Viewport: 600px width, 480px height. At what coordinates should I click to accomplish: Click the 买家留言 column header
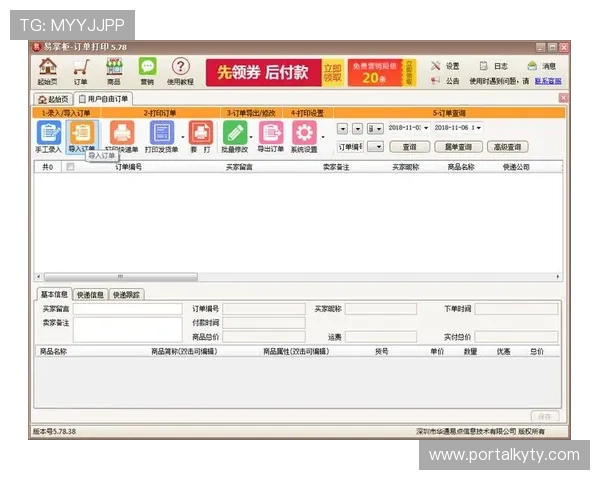[x=239, y=167]
